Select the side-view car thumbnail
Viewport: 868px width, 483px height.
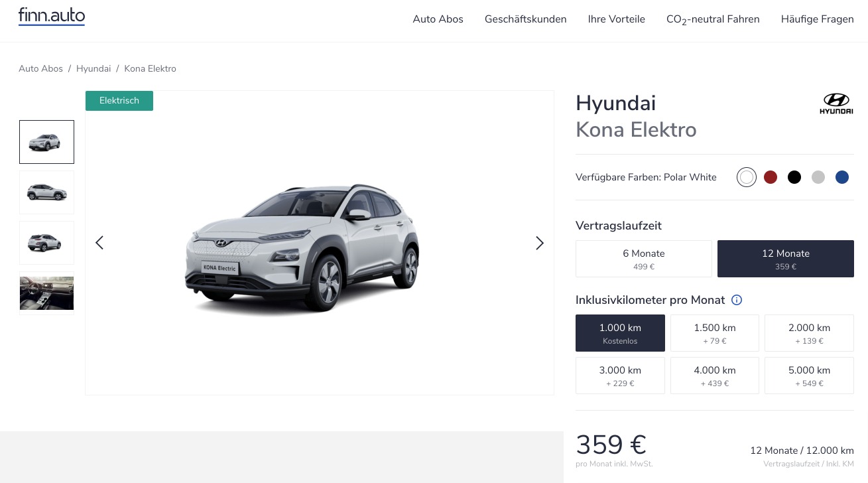click(x=46, y=192)
